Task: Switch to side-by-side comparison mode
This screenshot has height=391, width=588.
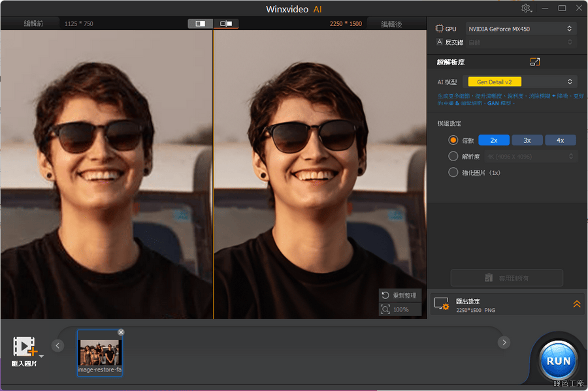Action: [x=226, y=23]
